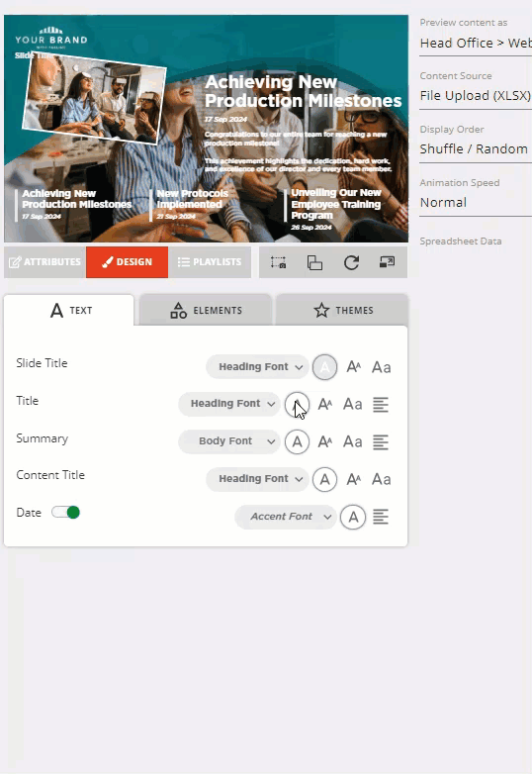This screenshot has width=532, height=774.
Task: Open Summary Body Font dropdown
Action: point(229,441)
